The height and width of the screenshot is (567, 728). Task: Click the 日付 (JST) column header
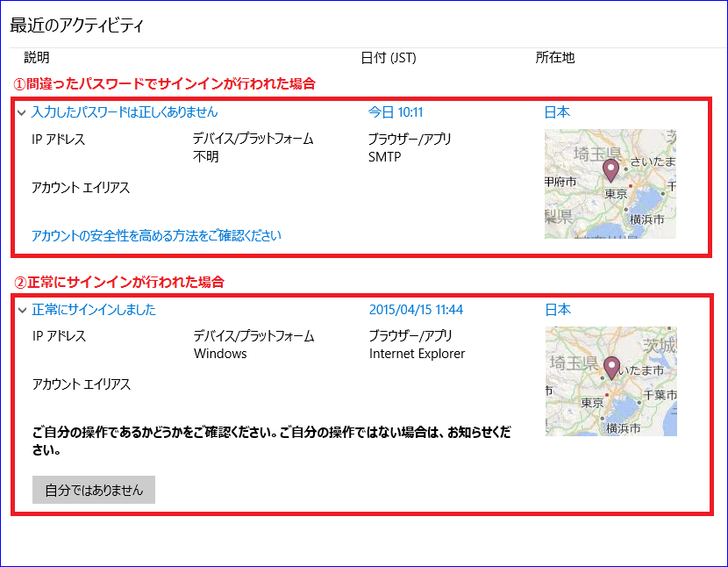point(389,58)
